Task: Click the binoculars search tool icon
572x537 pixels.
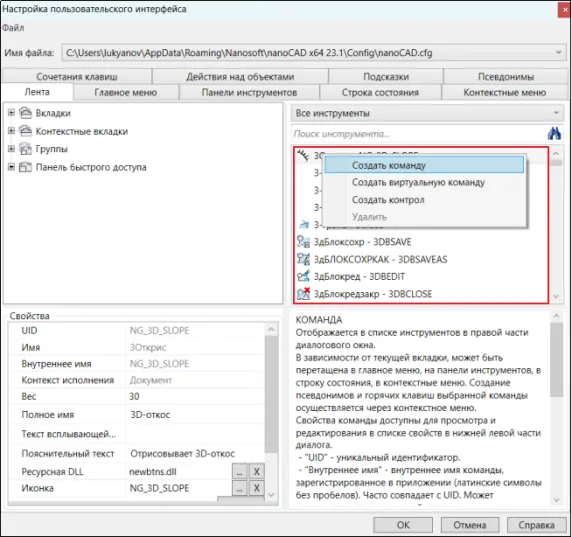Action: (554, 134)
